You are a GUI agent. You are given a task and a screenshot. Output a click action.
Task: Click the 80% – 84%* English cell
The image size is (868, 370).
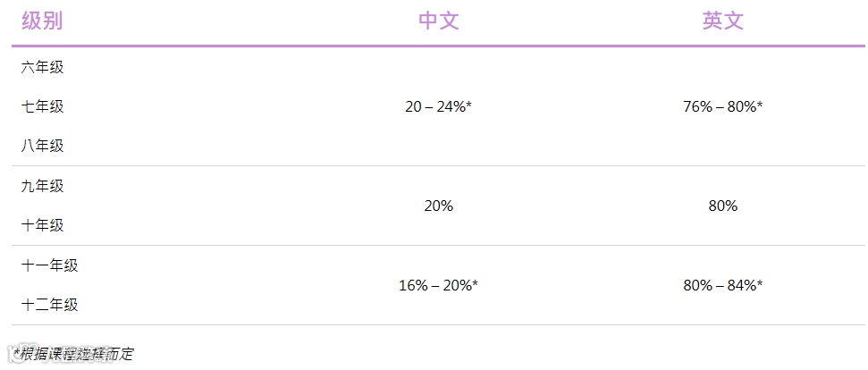[722, 285]
